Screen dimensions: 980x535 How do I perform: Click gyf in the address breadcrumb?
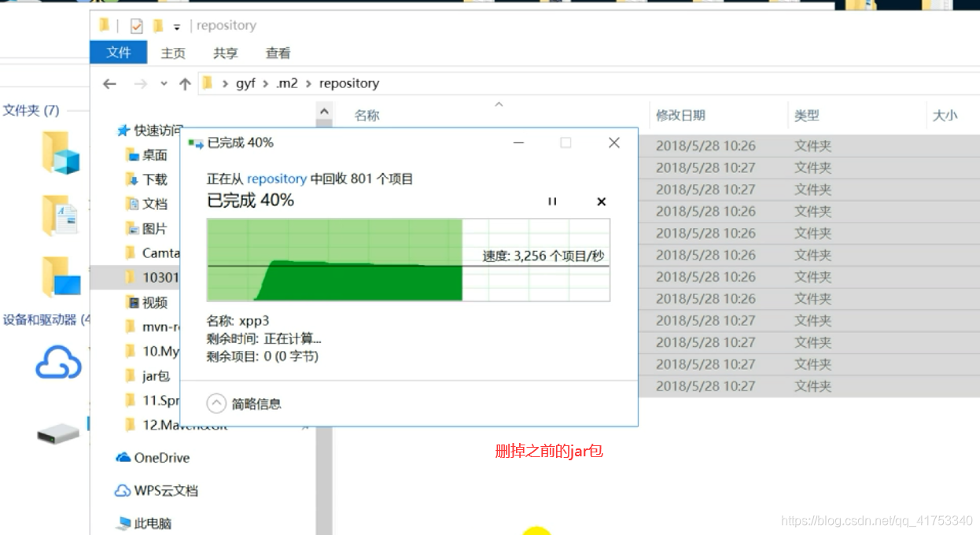click(245, 83)
